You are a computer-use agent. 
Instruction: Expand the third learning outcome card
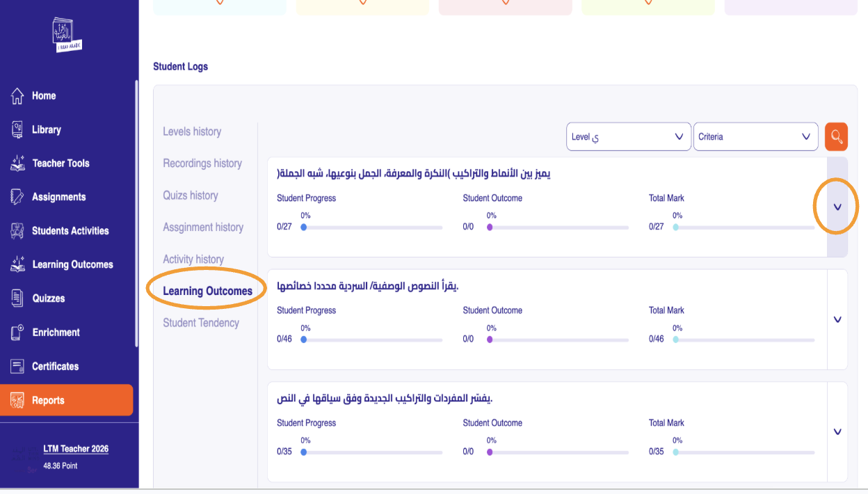click(x=837, y=431)
